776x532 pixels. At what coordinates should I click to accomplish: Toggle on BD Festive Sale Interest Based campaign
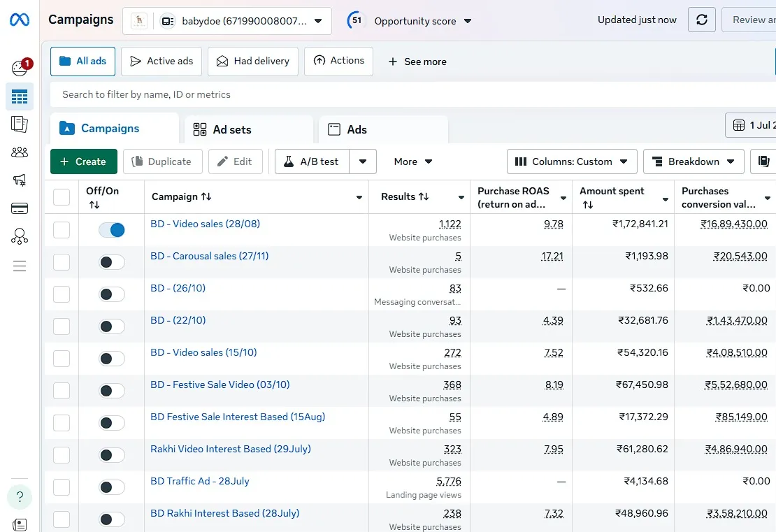[x=111, y=423]
